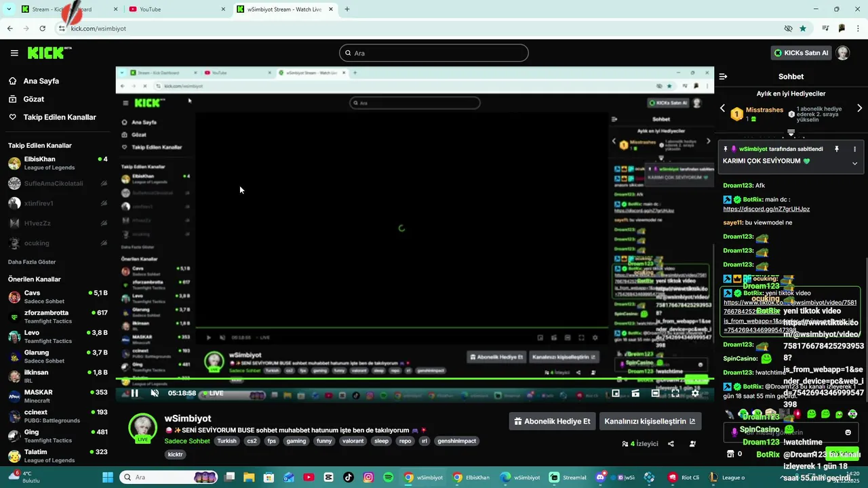Expand the pinned message chevron

pyautogui.click(x=854, y=163)
